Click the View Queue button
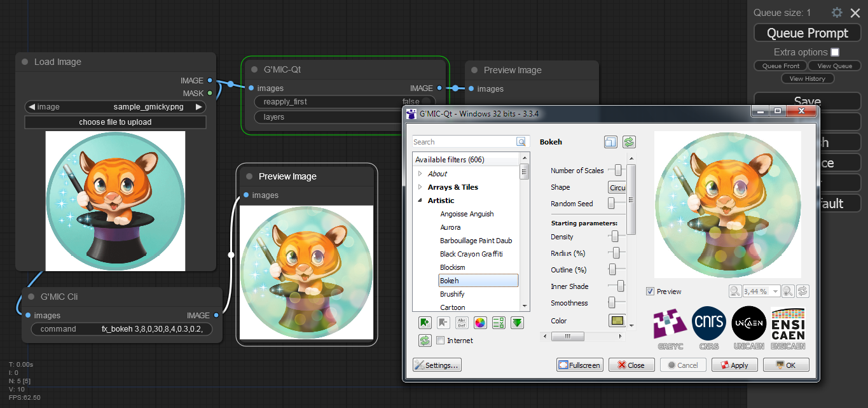This screenshot has width=868, height=408. (834, 66)
